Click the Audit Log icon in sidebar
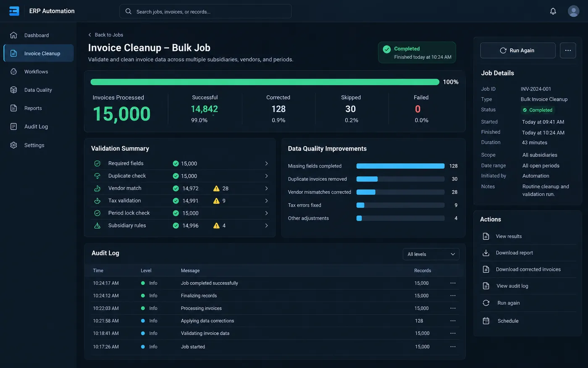The image size is (588, 368). [x=13, y=126]
